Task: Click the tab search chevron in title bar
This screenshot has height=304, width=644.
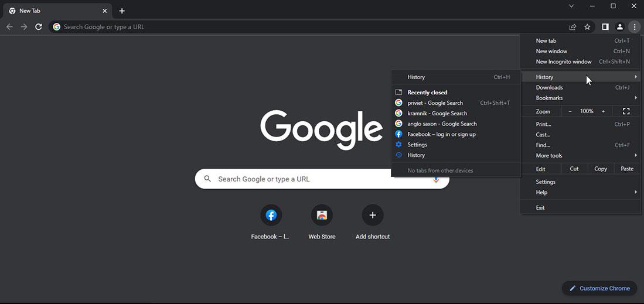Action: pyautogui.click(x=571, y=6)
